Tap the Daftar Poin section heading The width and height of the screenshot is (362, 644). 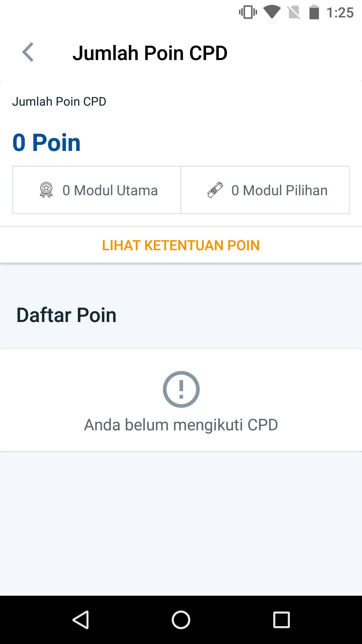66,315
